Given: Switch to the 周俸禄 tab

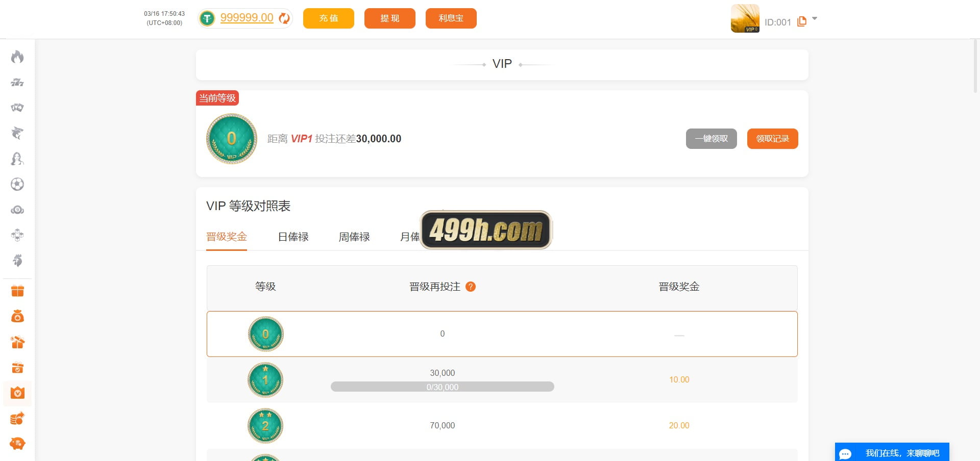Looking at the screenshot, I should 354,237.
